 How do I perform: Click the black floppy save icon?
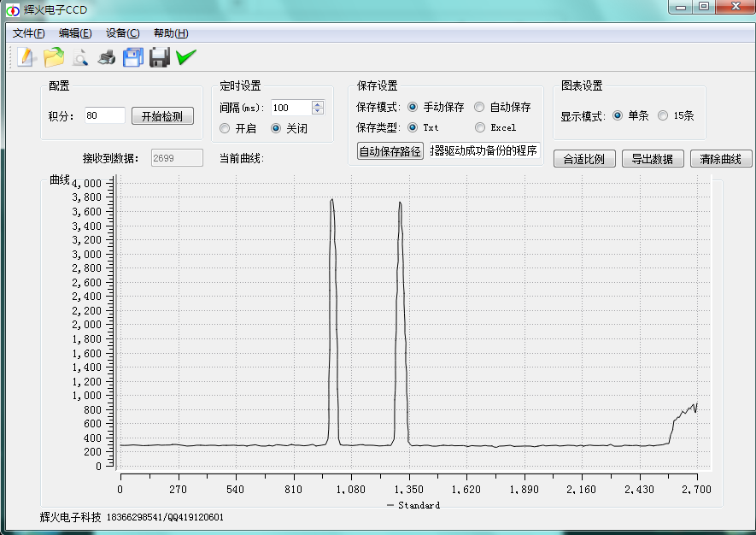159,57
